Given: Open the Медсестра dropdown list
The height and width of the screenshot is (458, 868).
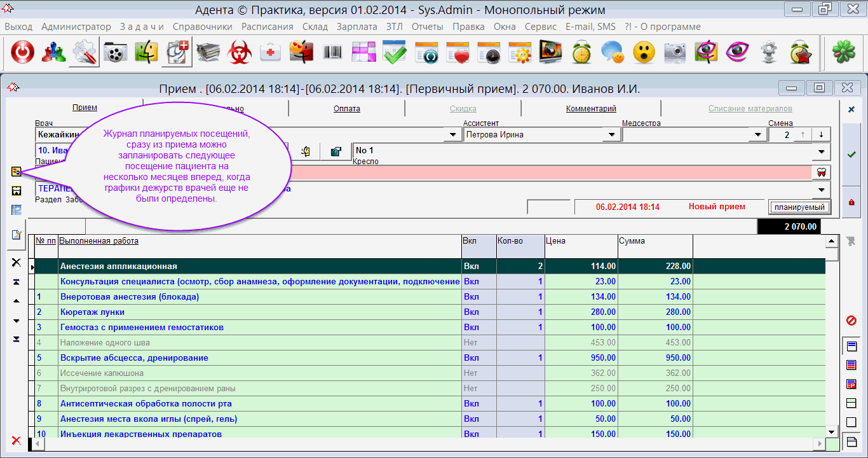Looking at the screenshot, I should coord(757,135).
